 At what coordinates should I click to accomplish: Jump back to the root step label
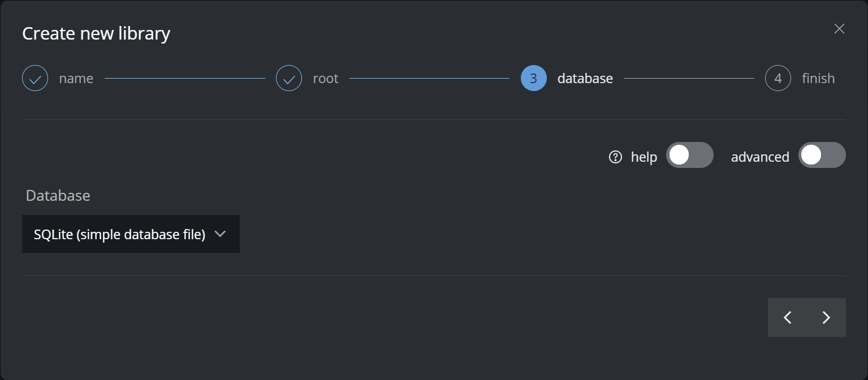(x=326, y=79)
